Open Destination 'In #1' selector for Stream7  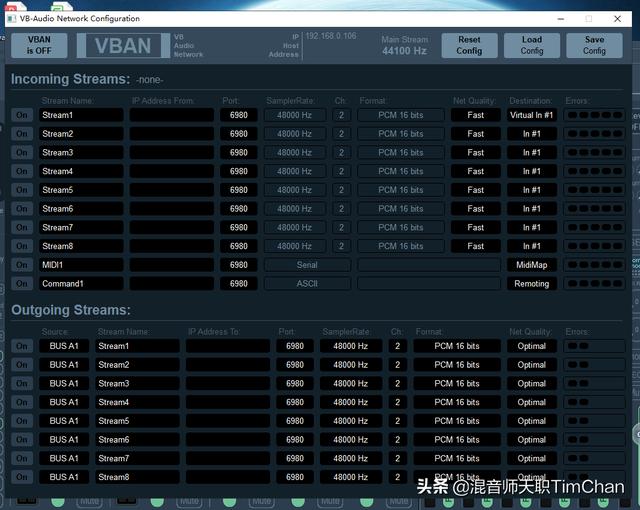531,227
